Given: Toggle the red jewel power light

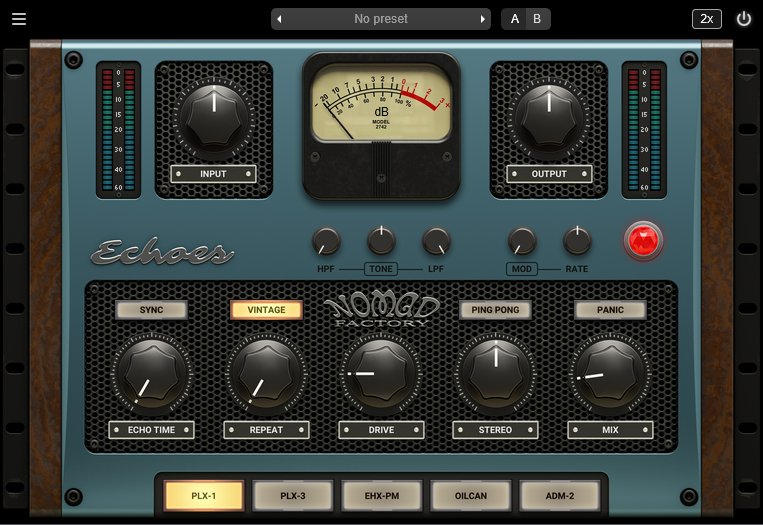Looking at the screenshot, I should click(643, 240).
